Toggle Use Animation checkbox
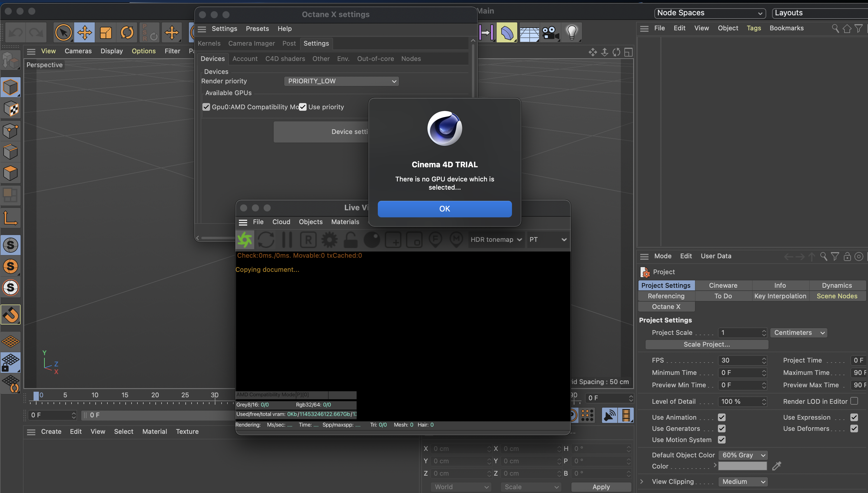Screen dimensions: 868x493 (721, 418)
